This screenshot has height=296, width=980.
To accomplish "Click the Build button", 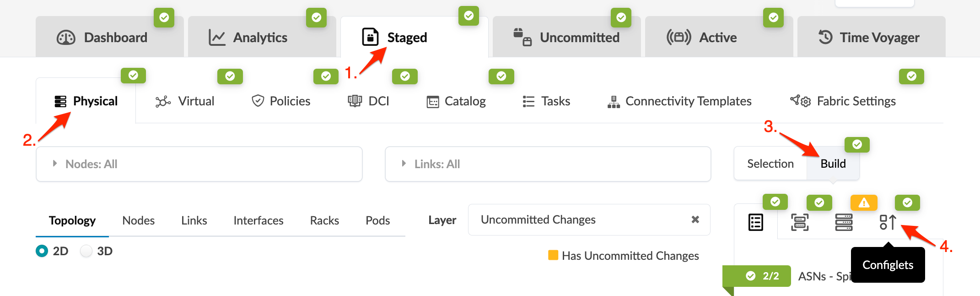I will click(833, 164).
